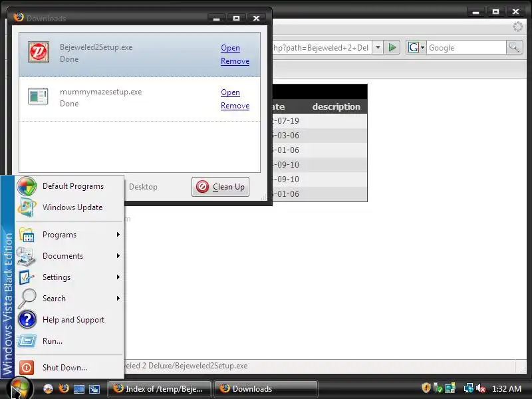Switch to Index of /temp/Beje... taskbar button
Screen dimensions: 532x399
coord(159,389)
